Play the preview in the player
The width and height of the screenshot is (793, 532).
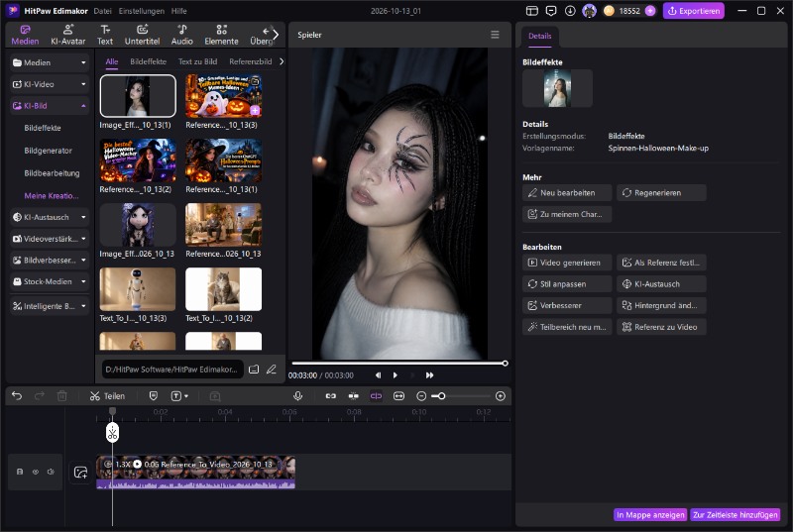395,374
